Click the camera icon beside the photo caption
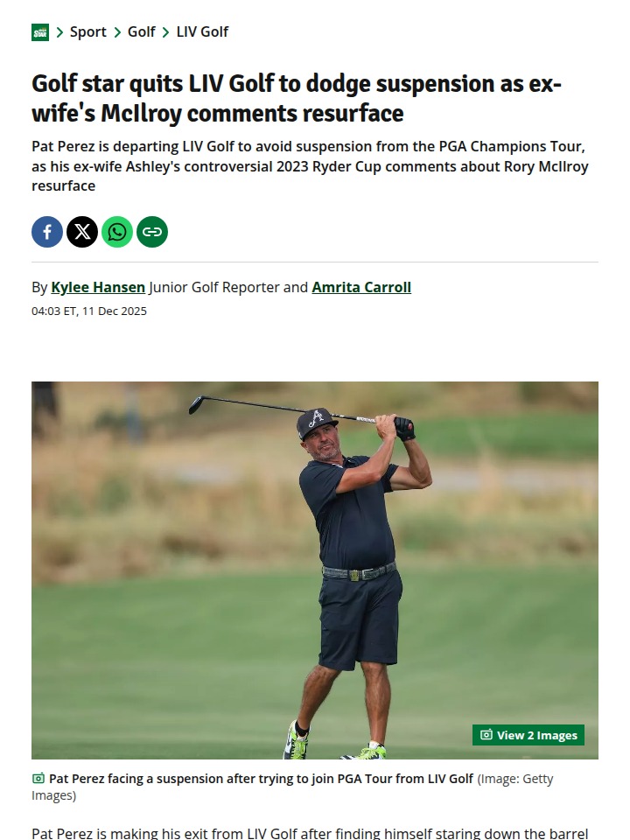The width and height of the screenshot is (630, 840). 38,779
